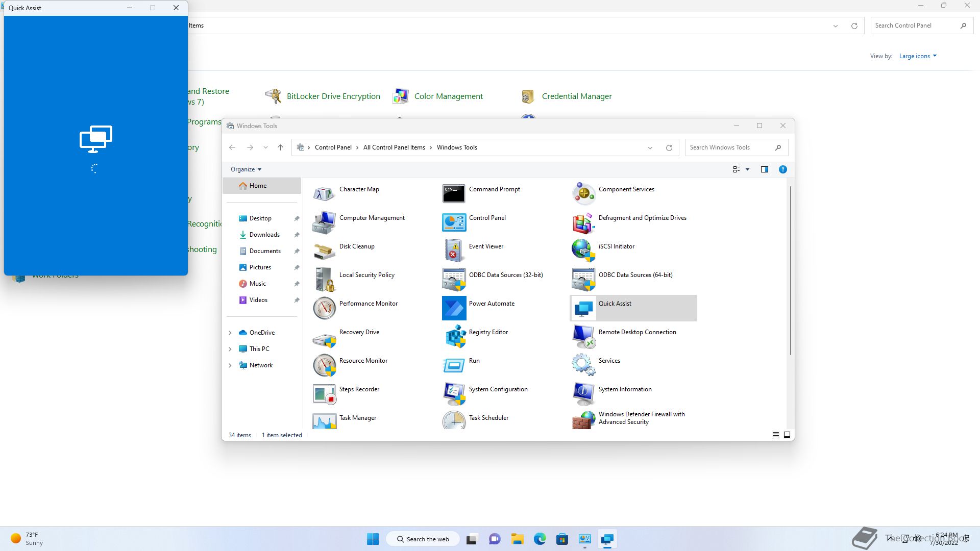
Task: Switch to large thumbnails view in status bar
Action: tap(787, 435)
